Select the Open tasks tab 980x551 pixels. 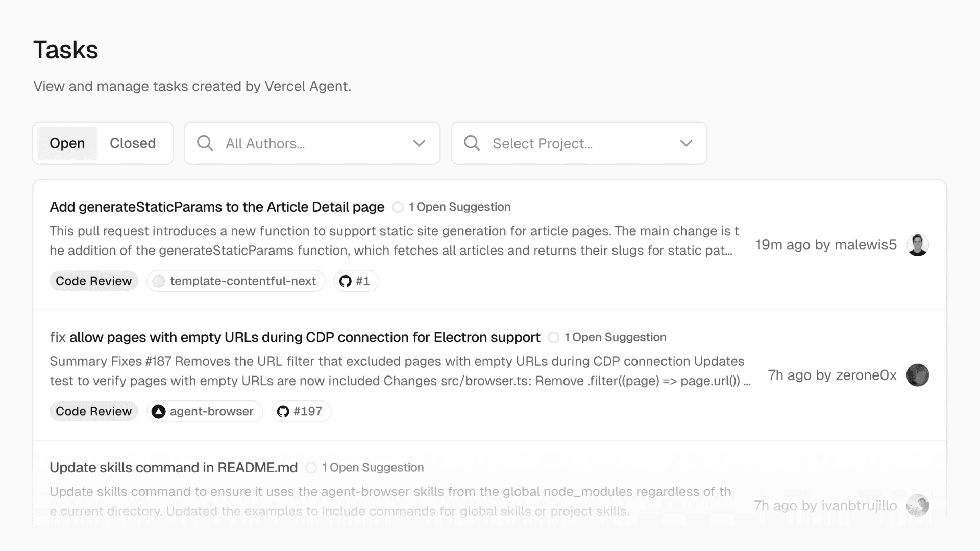pos(67,143)
